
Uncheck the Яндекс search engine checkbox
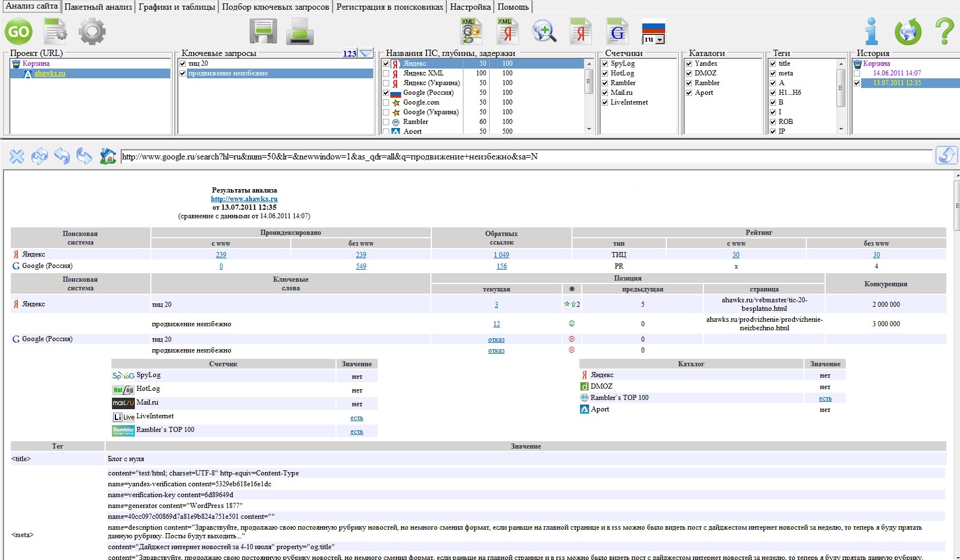coord(386,63)
